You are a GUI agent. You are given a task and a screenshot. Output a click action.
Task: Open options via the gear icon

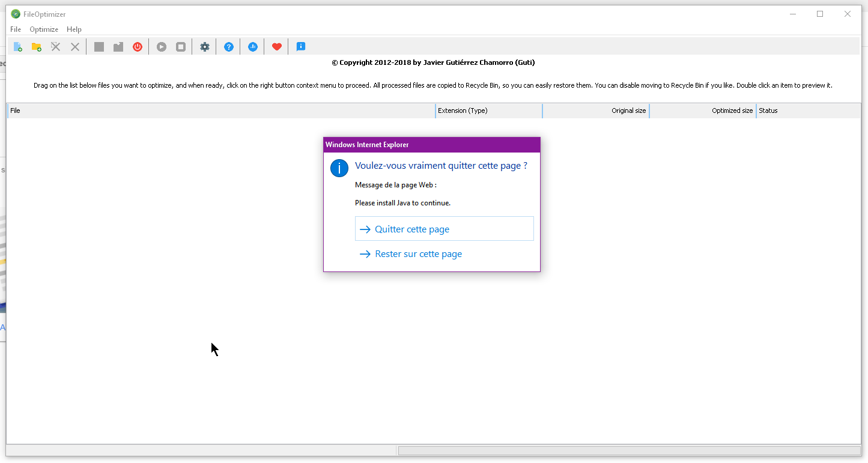click(x=205, y=47)
